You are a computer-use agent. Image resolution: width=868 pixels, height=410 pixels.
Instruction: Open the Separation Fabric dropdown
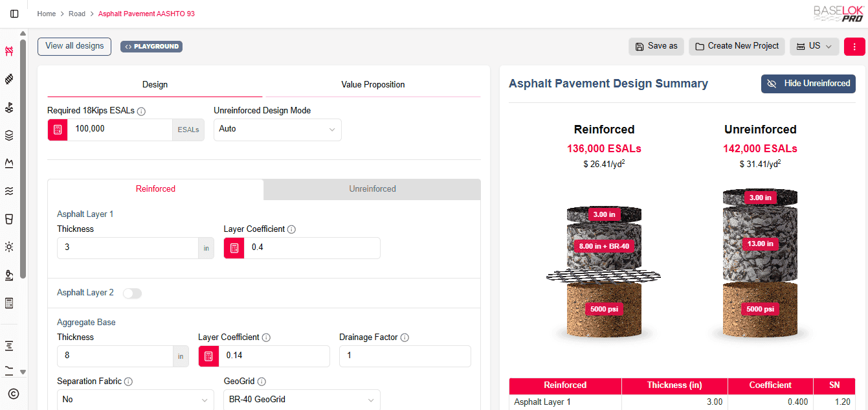tap(135, 400)
